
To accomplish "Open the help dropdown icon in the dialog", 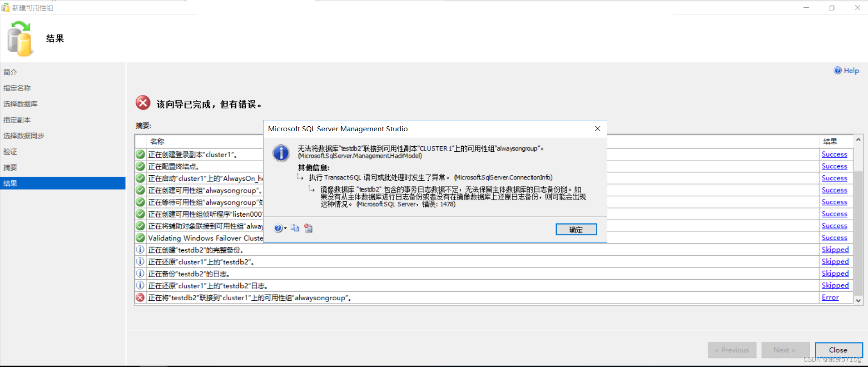I will (280, 228).
